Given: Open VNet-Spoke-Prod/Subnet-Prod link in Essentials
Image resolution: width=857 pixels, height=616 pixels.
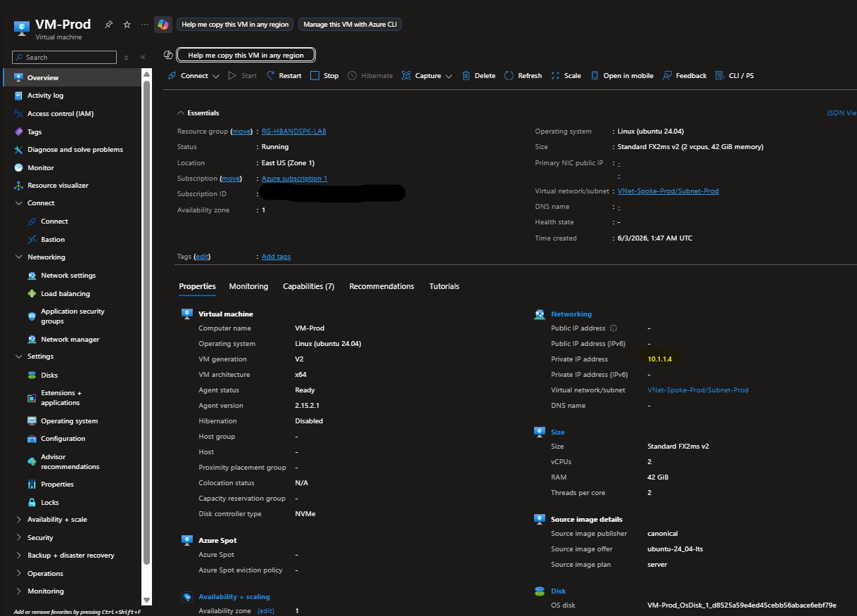Looking at the screenshot, I should click(668, 191).
